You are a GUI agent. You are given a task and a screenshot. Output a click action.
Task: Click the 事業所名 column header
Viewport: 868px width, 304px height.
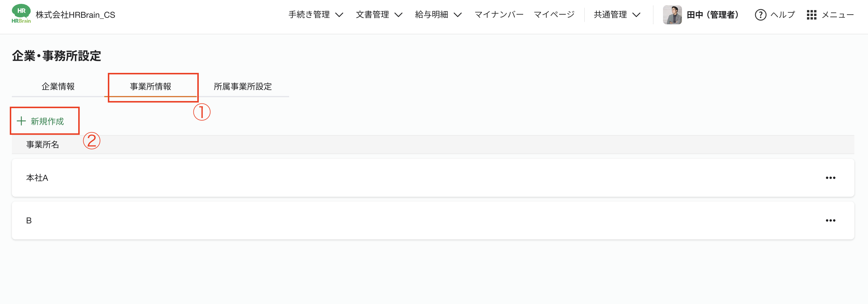pyautogui.click(x=42, y=144)
